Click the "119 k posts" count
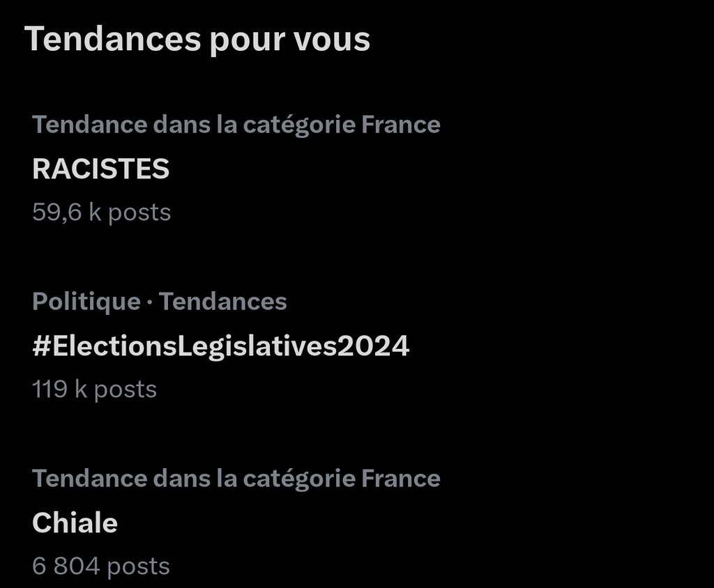This screenshot has width=714, height=588. click(94, 389)
